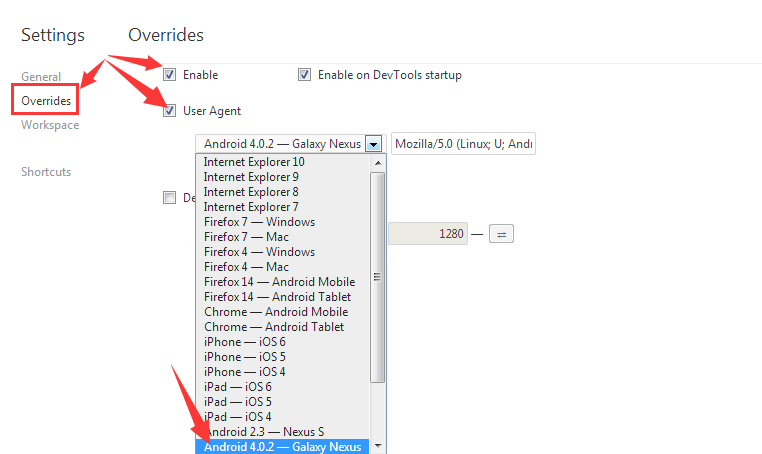Choose iPad — iOS 4
Image resolution: width=762 pixels, height=454 pixels.
[x=282, y=417]
